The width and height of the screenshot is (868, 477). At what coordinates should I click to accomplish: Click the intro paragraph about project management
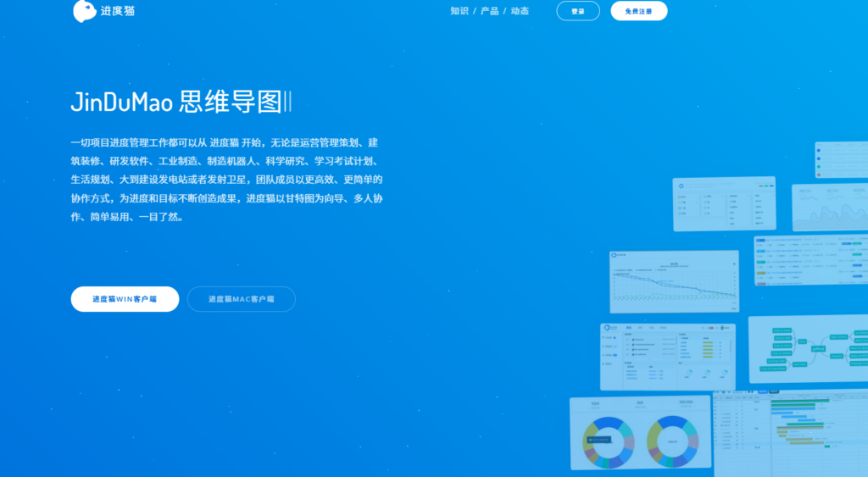tap(227, 179)
